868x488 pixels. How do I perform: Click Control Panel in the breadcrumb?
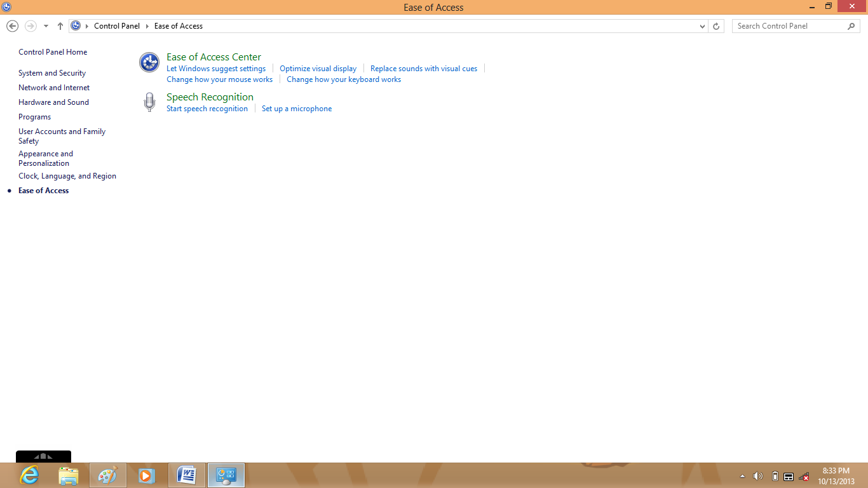[x=117, y=26]
